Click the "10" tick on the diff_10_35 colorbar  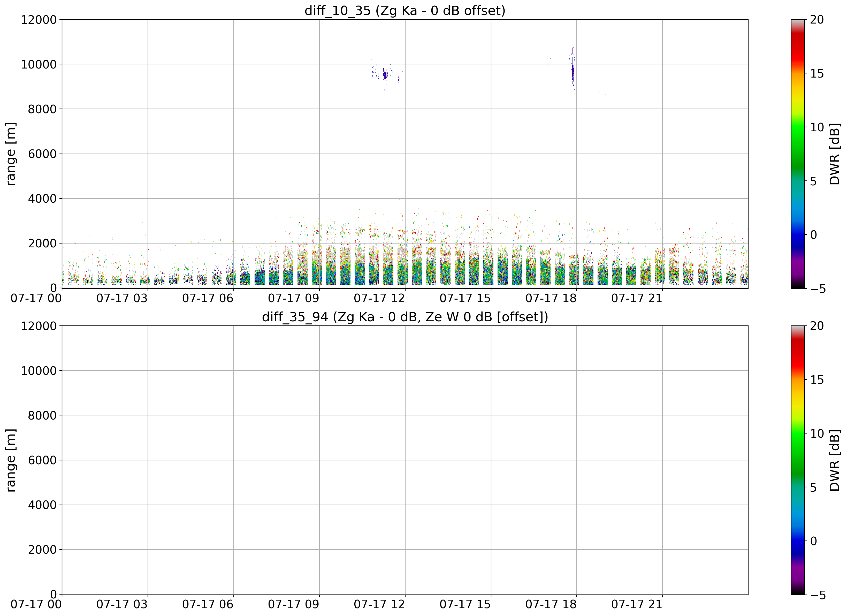click(x=817, y=127)
